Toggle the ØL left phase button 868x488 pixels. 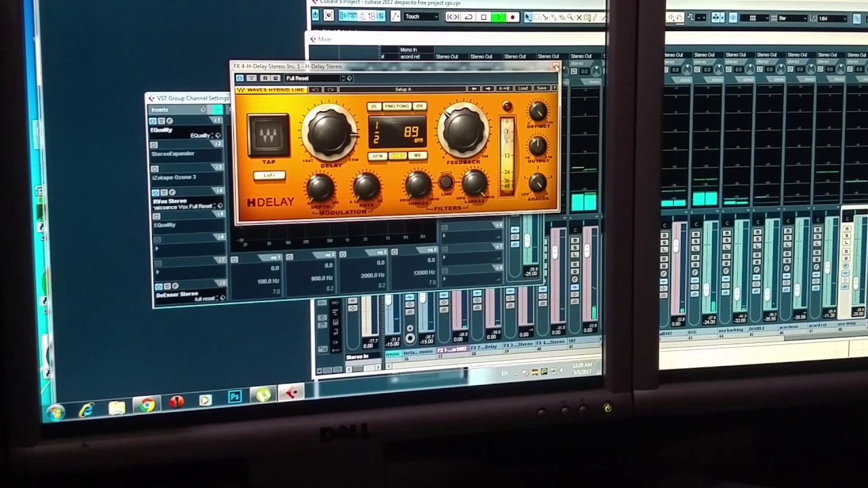(374, 106)
